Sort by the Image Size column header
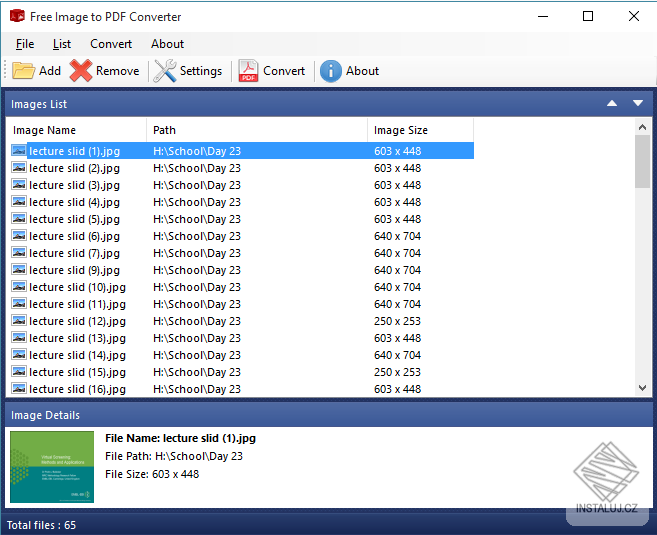The width and height of the screenshot is (657, 535). pyautogui.click(x=421, y=130)
